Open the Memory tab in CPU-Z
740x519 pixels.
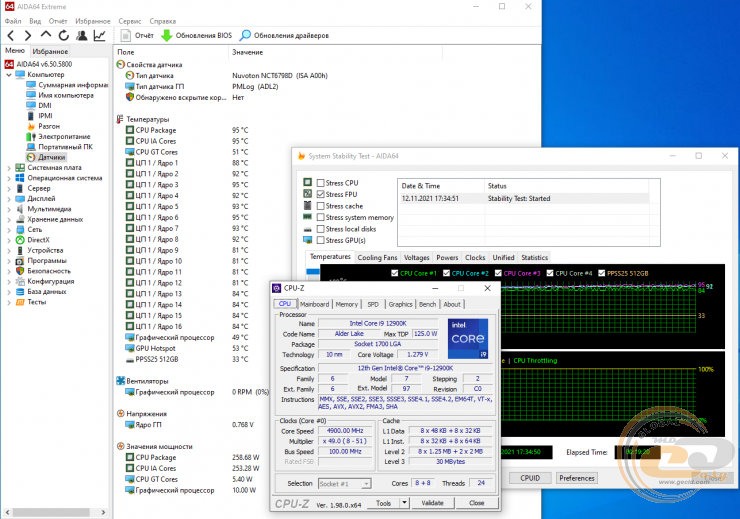pyautogui.click(x=347, y=304)
